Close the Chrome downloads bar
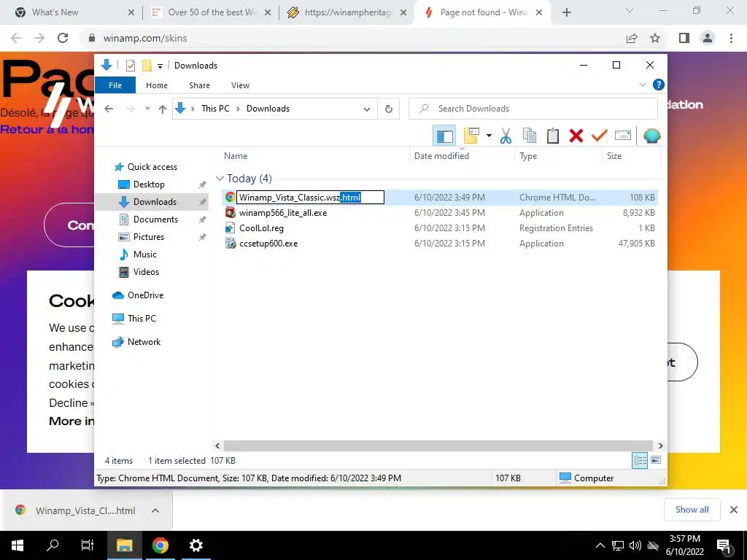 coord(734,510)
